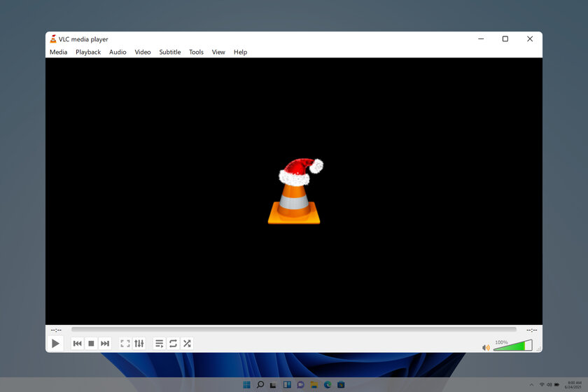
Task: Toggle fullscreen video mode
Action: click(125, 343)
